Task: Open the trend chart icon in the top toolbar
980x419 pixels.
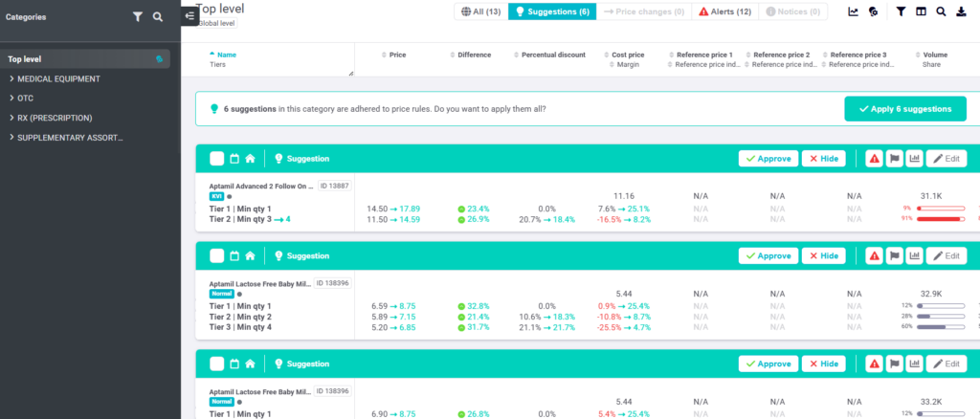Action: pos(853,11)
